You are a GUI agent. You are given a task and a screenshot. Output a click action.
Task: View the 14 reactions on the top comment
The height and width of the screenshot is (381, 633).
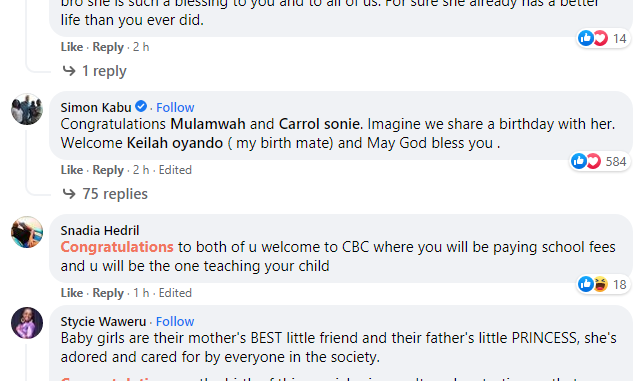coord(602,38)
